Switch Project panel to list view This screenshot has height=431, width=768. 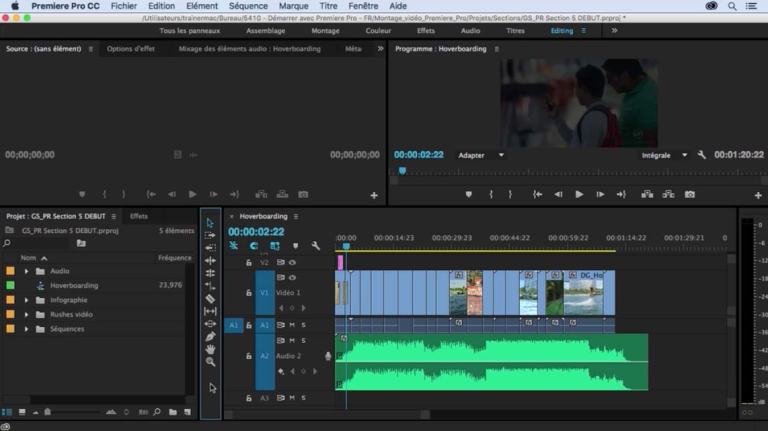point(7,412)
